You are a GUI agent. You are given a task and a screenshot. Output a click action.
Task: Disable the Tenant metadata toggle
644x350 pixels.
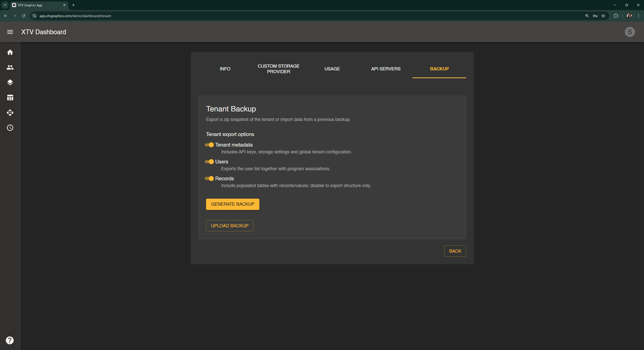[x=209, y=145]
